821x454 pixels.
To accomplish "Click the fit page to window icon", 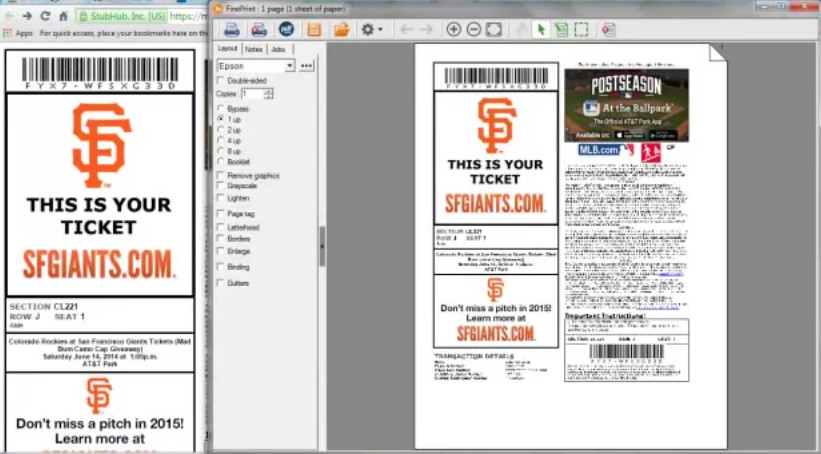I will click(x=494, y=30).
